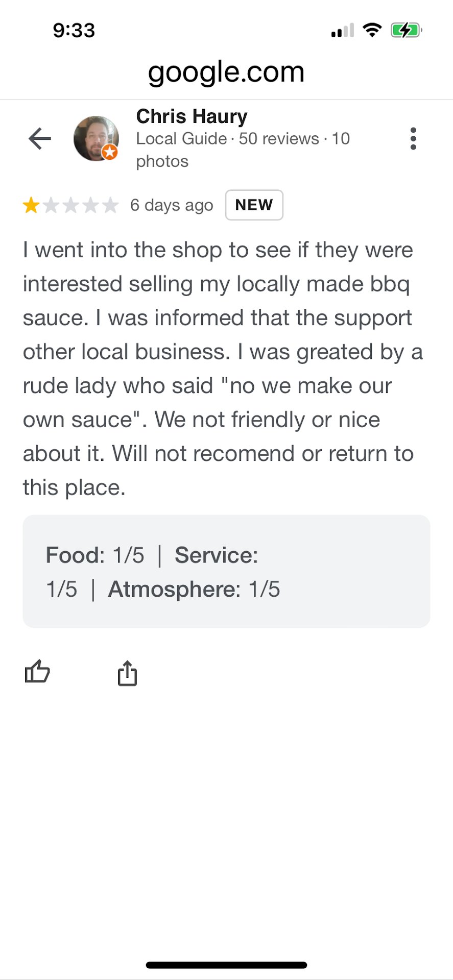Screen dimensions: 453x980
Task: Like the review with thumbs up
Action: click(x=37, y=672)
